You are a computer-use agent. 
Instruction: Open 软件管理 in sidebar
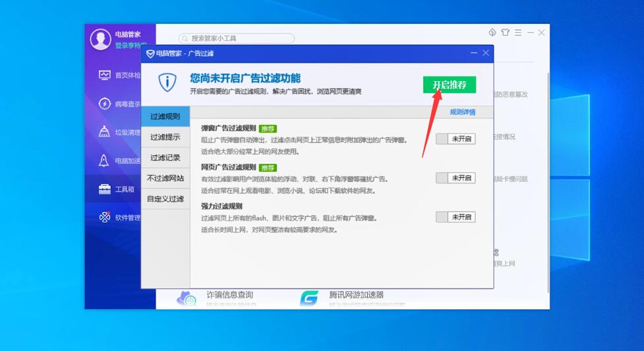pyautogui.click(x=119, y=217)
